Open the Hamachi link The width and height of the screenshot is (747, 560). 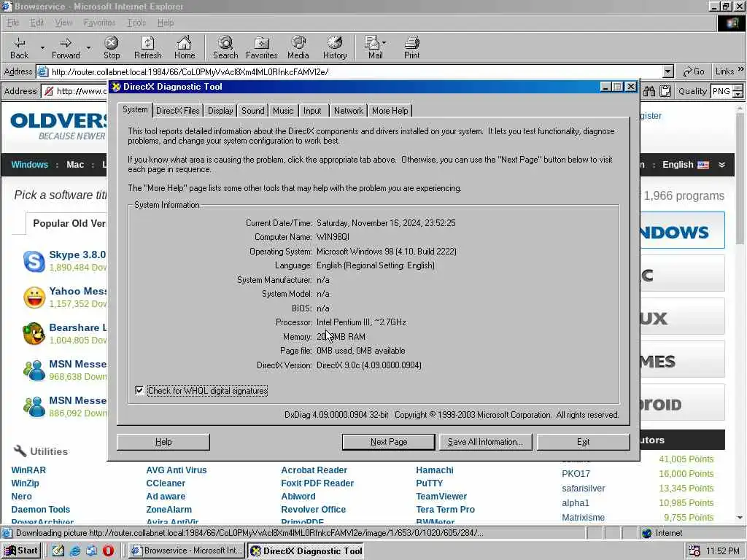[435, 470]
